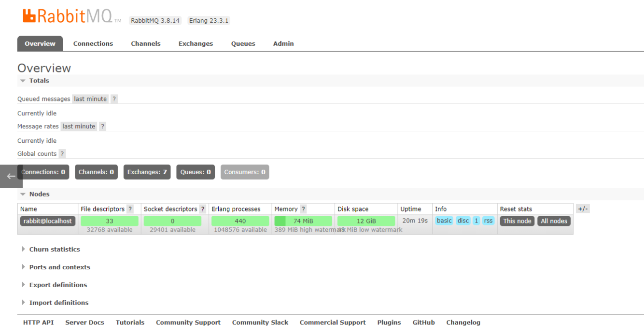Click the Uptime column header
This screenshot has height=335, width=644.
click(411, 209)
